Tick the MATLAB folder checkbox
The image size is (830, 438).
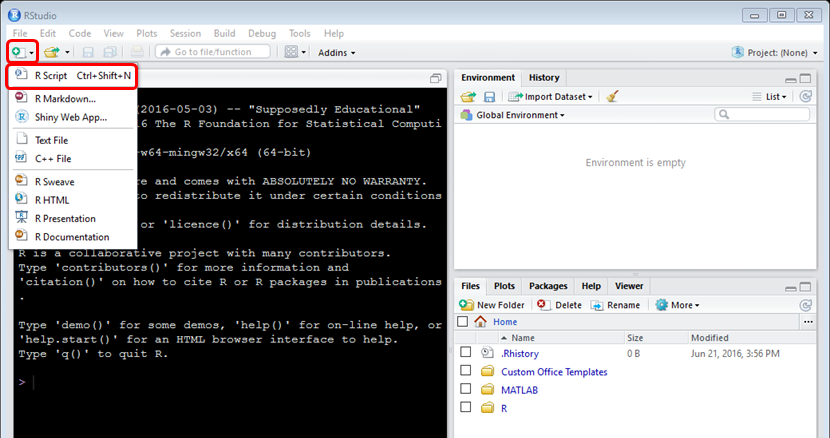point(465,389)
